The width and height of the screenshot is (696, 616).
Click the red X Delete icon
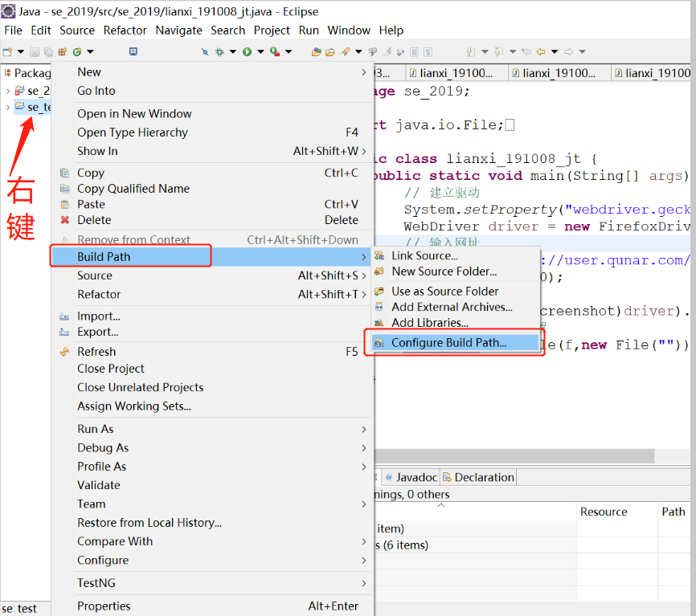pos(65,220)
